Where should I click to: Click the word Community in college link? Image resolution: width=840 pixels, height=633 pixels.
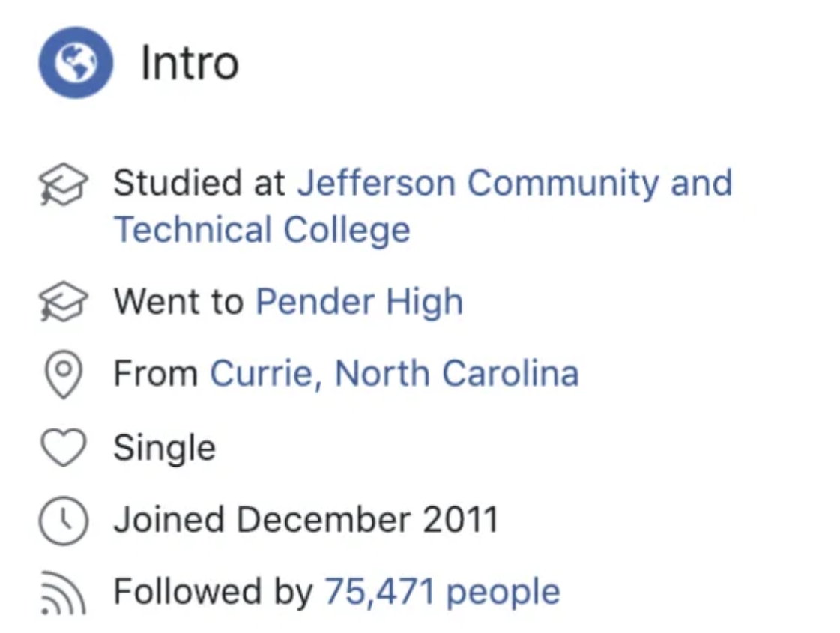pos(563,183)
